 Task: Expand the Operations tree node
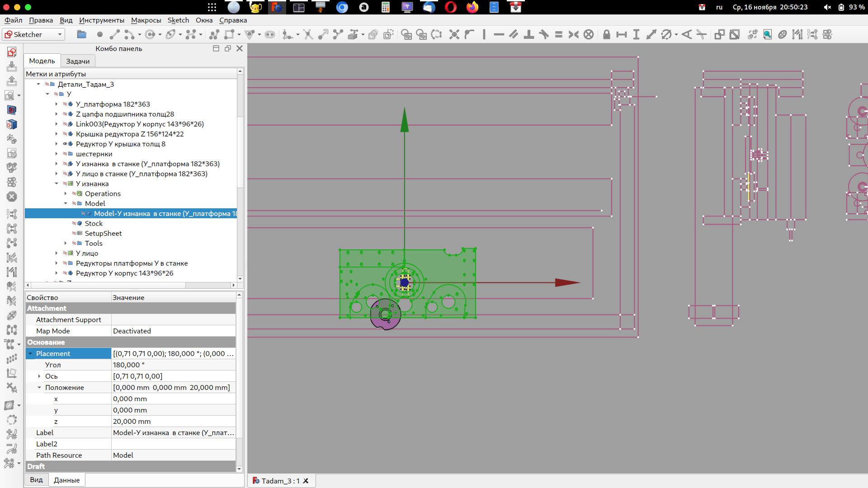(66, 194)
